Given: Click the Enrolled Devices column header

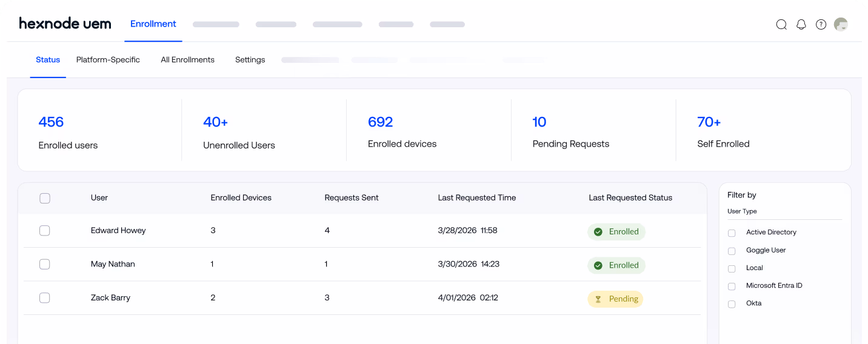Looking at the screenshot, I should pos(241,197).
